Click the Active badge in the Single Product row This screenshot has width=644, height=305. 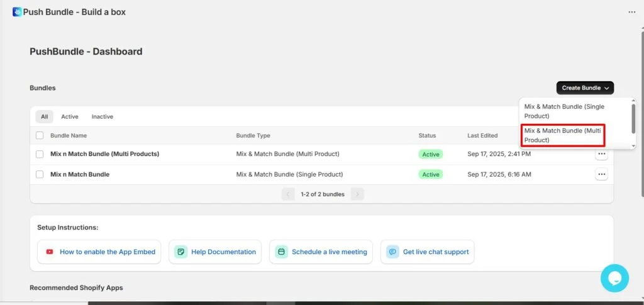[431, 174]
